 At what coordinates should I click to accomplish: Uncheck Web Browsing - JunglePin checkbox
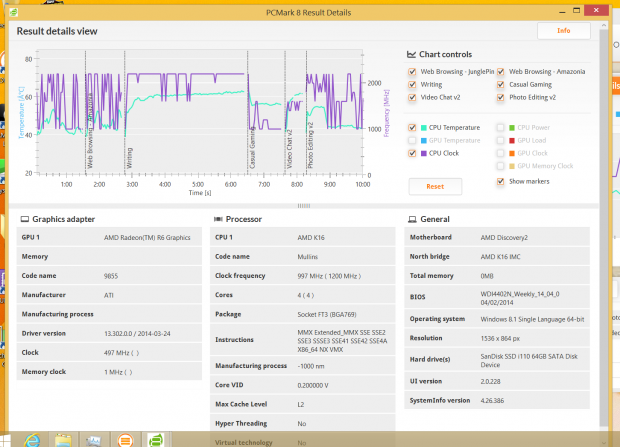(412, 72)
